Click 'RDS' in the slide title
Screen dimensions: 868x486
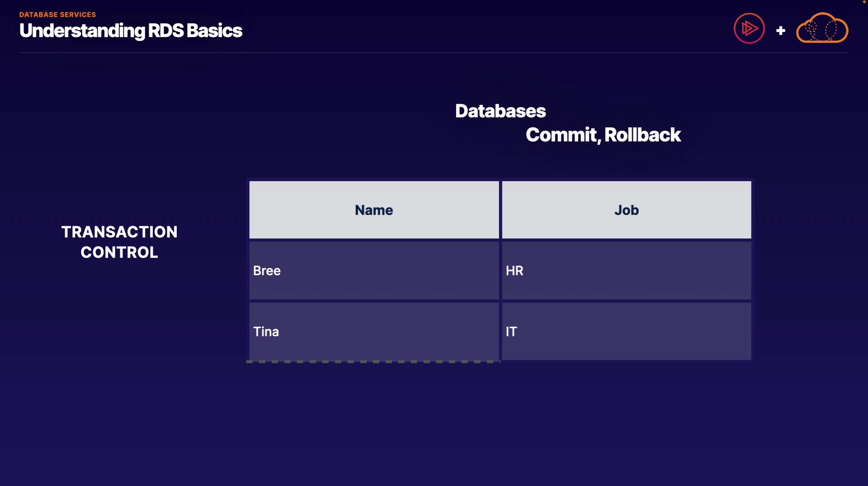166,31
